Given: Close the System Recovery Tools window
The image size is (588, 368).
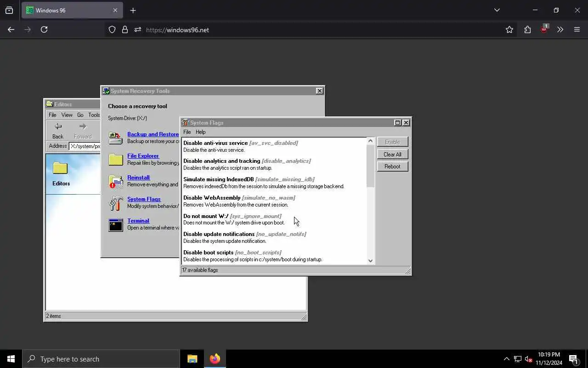Looking at the screenshot, I should (320, 91).
